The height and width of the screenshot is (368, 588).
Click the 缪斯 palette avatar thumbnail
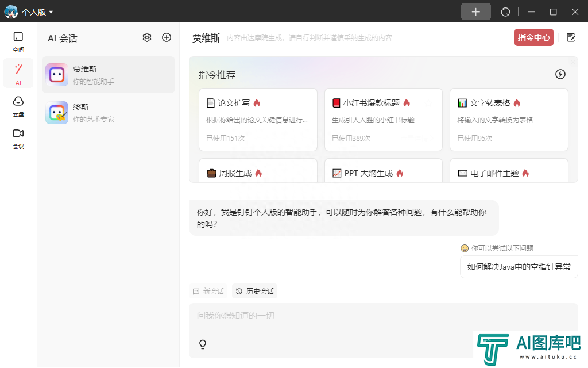coord(57,113)
